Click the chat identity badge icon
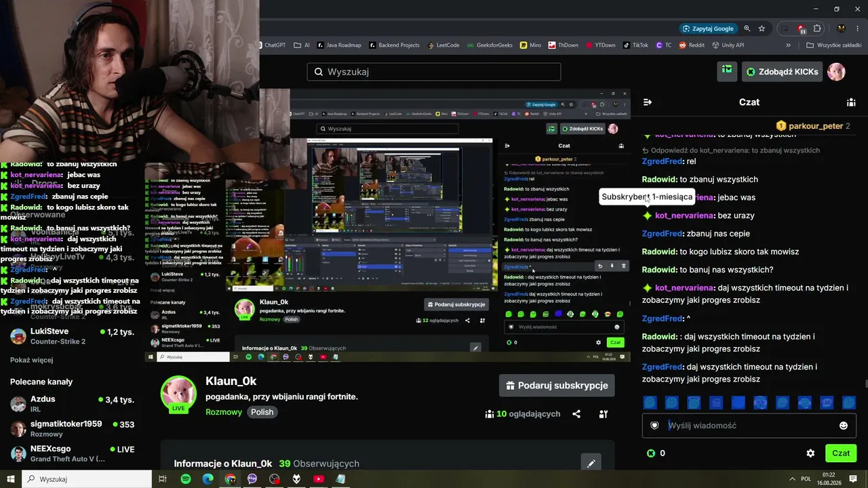Viewport: 868px width, 488px height. pos(654,426)
